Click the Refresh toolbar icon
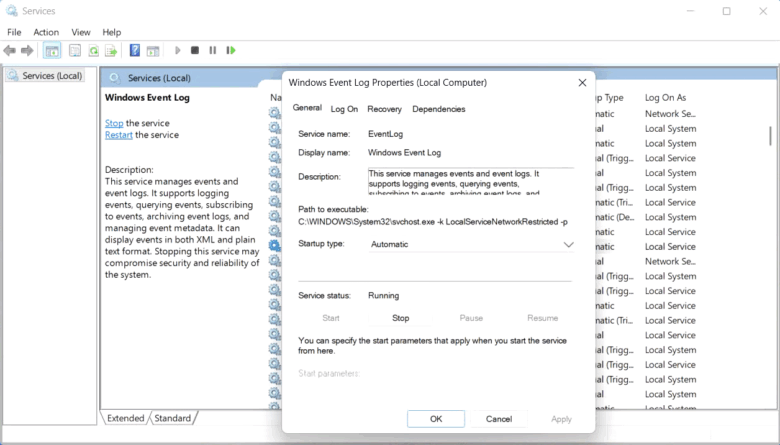The image size is (780, 445). pyautogui.click(x=93, y=50)
